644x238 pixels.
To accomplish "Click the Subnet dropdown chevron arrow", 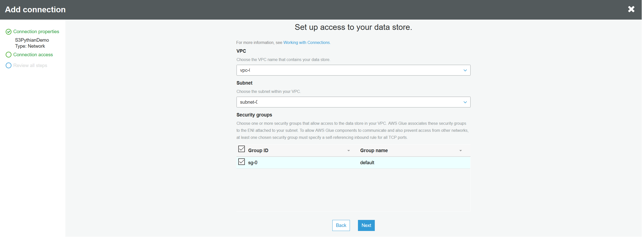I will 465,102.
